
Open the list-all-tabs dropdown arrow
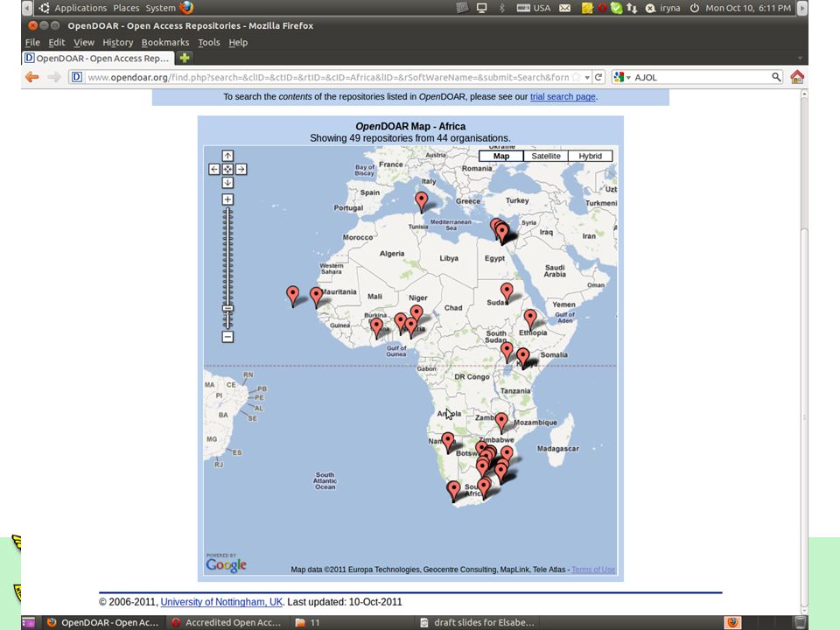tap(799, 58)
